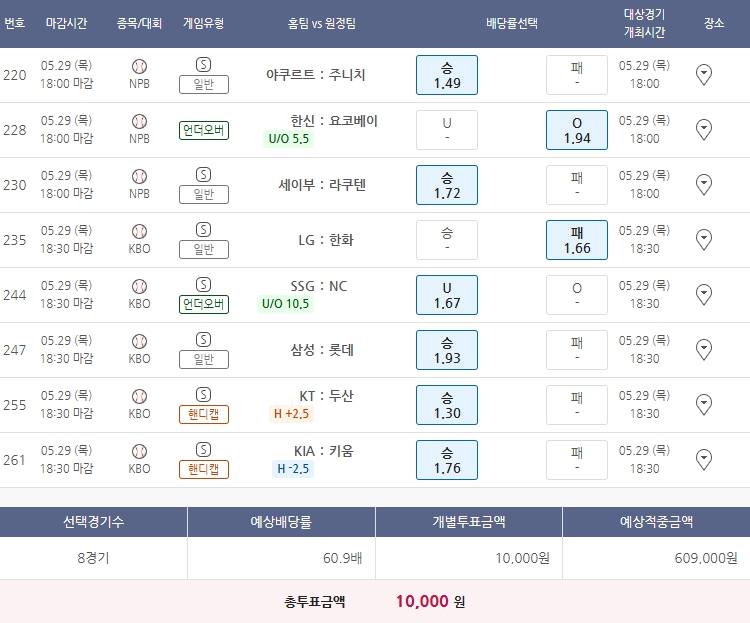Image resolution: width=750 pixels, height=623 pixels.
Task: Click the H -2.5 handicap label for KIA
Action: pyautogui.click(x=293, y=469)
